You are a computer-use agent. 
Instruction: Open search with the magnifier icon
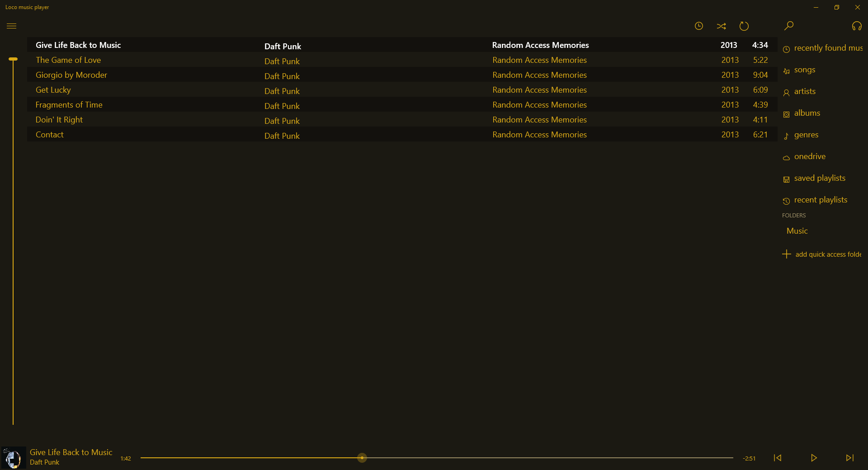788,26
